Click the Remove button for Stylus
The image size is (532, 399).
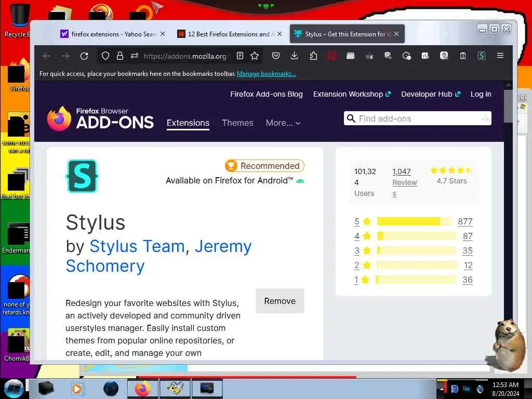pyautogui.click(x=280, y=301)
